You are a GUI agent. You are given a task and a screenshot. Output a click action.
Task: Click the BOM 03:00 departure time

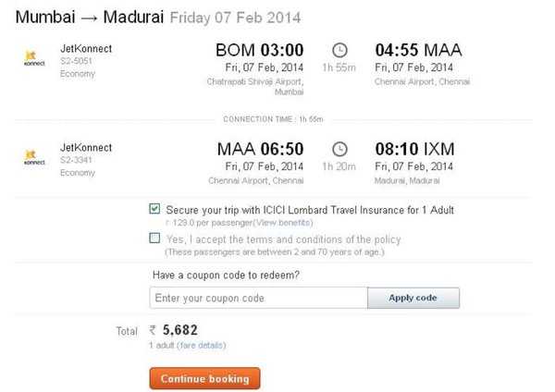(259, 50)
